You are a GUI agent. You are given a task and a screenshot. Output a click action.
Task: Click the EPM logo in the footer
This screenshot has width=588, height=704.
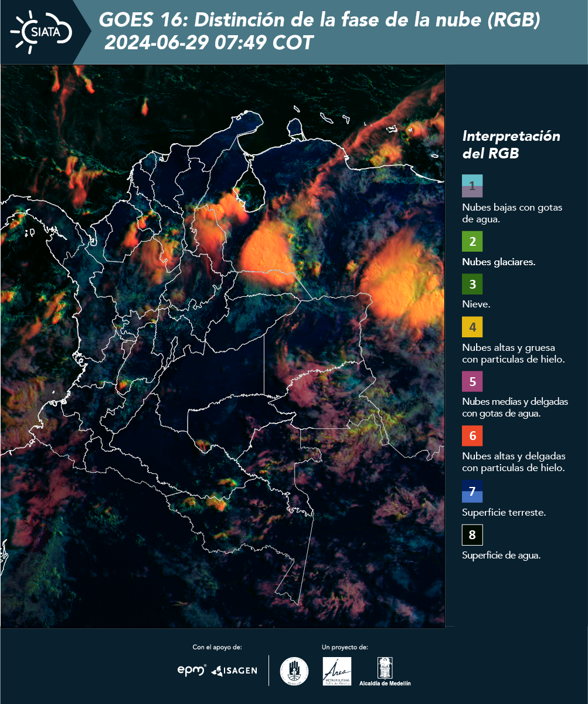tap(192, 670)
